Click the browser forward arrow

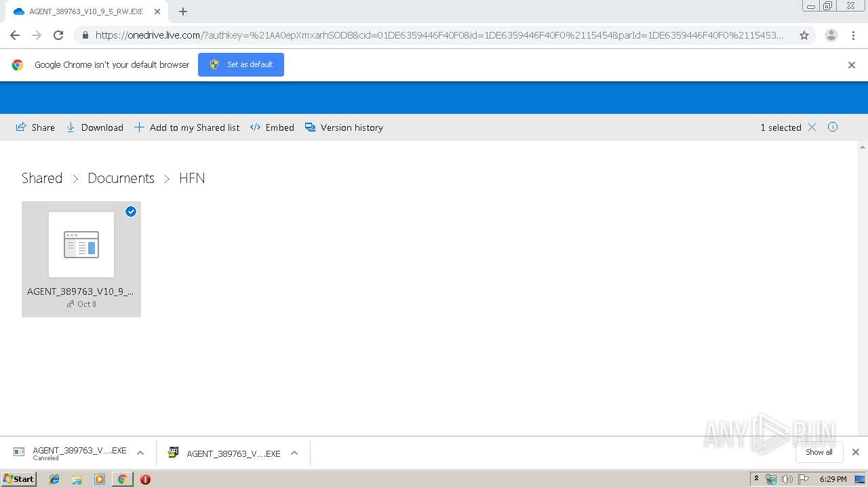click(x=37, y=35)
